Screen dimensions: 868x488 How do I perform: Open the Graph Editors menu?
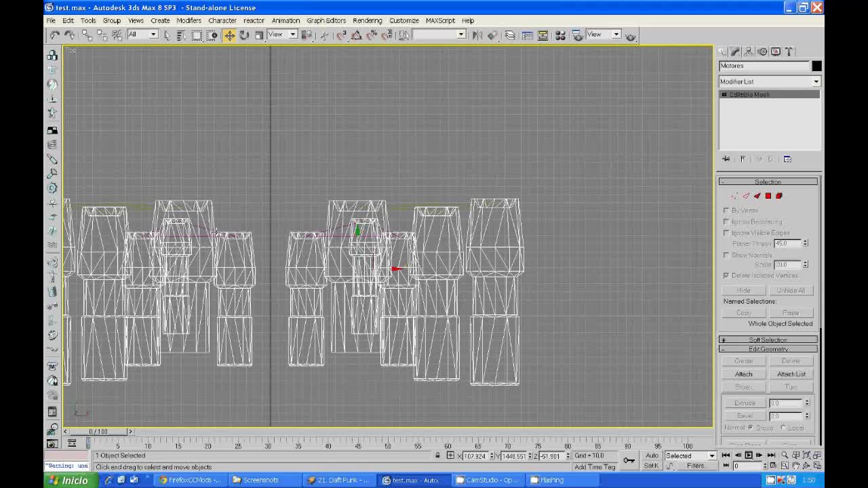click(x=326, y=20)
